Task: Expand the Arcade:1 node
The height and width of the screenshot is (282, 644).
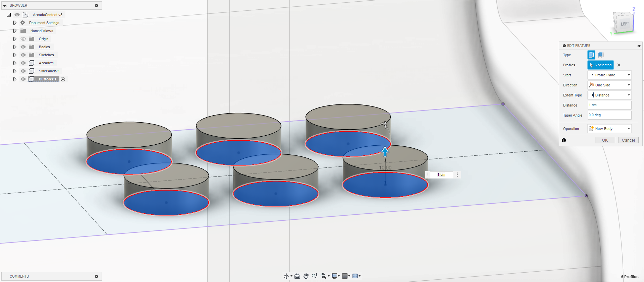Action: point(15,63)
